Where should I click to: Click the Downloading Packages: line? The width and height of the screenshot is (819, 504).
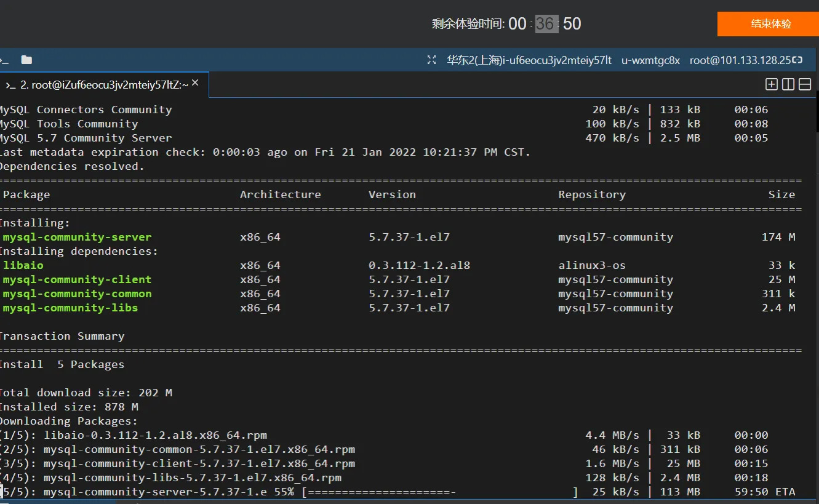[x=68, y=421]
